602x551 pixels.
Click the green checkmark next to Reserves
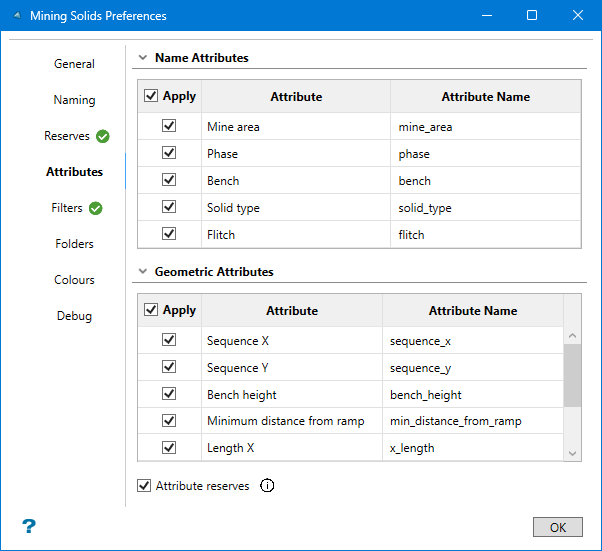pos(103,136)
